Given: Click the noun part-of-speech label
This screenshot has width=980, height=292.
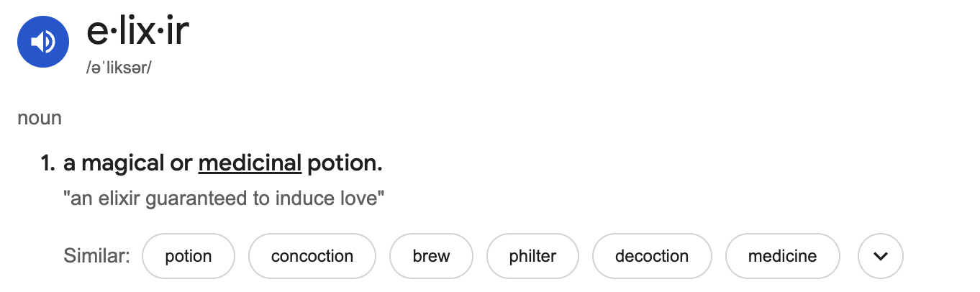Looking at the screenshot, I should pos(40,118).
